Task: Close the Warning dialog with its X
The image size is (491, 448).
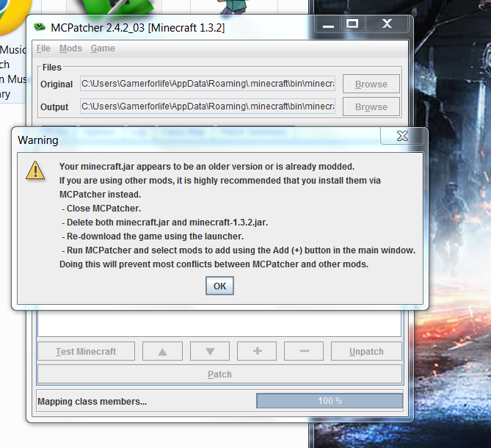Action: pos(402,136)
